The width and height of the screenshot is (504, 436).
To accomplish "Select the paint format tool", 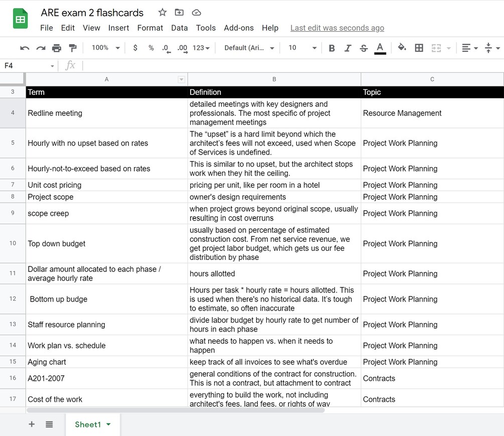I will pyautogui.click(x=73, y=48).
